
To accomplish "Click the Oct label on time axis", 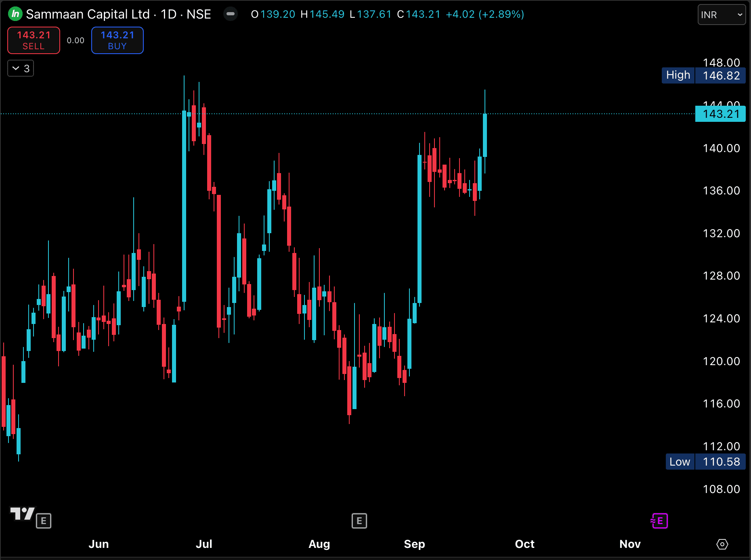I will (524, 544).
